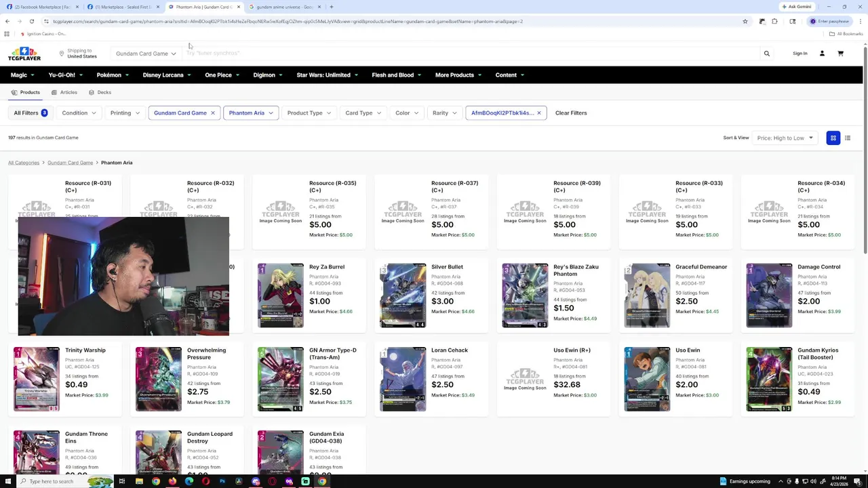Click Ask Gemini button
868x488 pixels.
pyautogui.click(x=796, y=7)
